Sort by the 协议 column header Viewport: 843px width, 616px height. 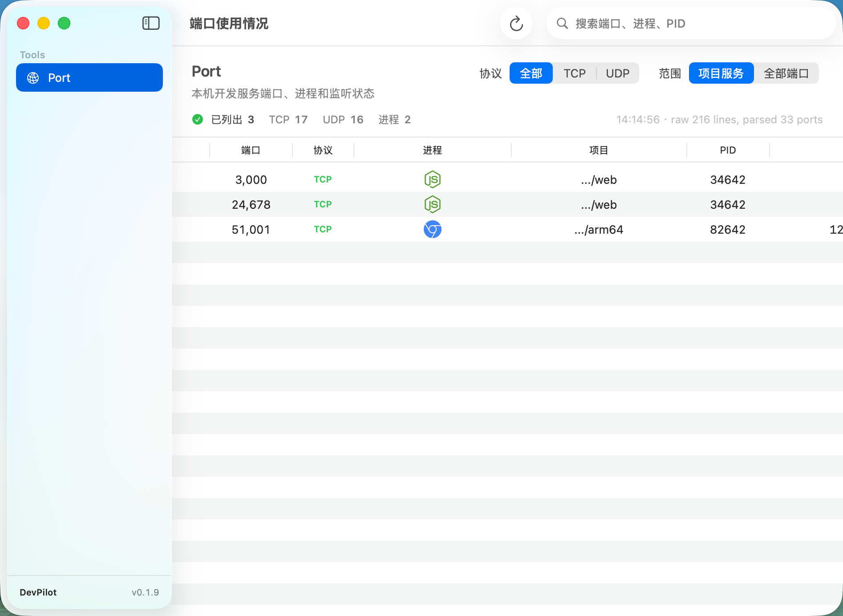point(323,150)
